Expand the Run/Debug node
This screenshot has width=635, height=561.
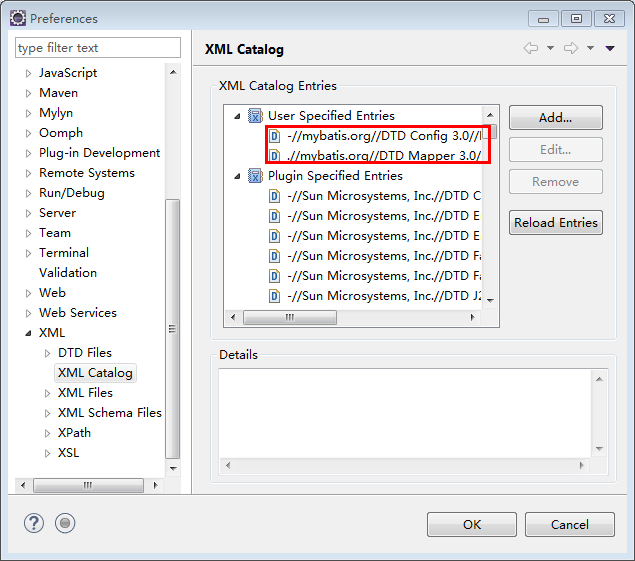(x=28, y=193)
